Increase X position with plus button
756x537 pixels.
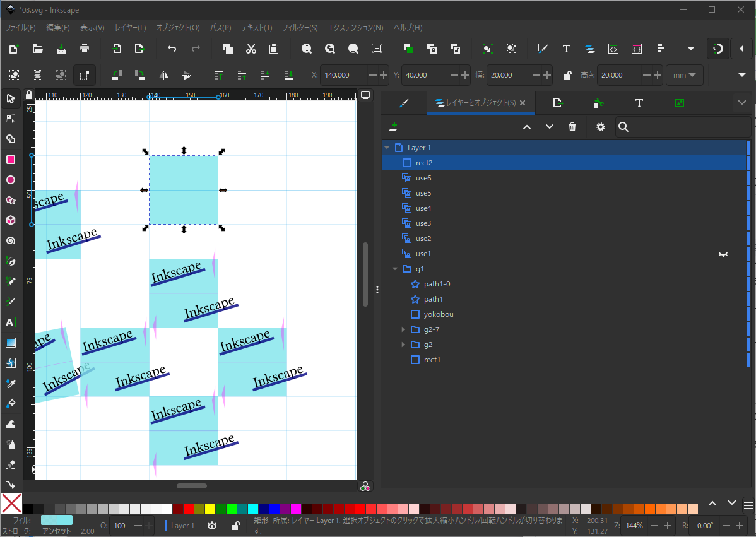pyautogui.click(x=384, y=75)
